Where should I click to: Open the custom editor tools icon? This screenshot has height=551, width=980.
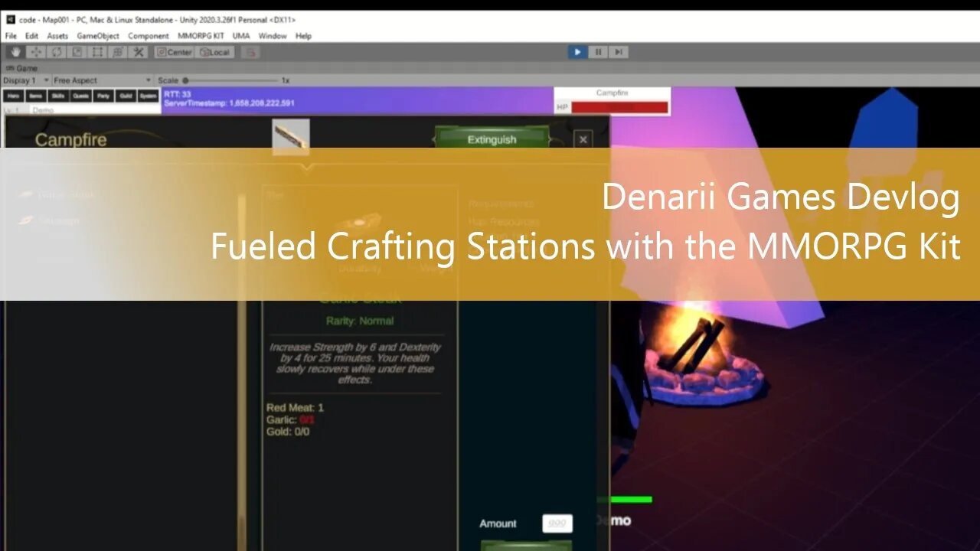(x=139, y=52)
